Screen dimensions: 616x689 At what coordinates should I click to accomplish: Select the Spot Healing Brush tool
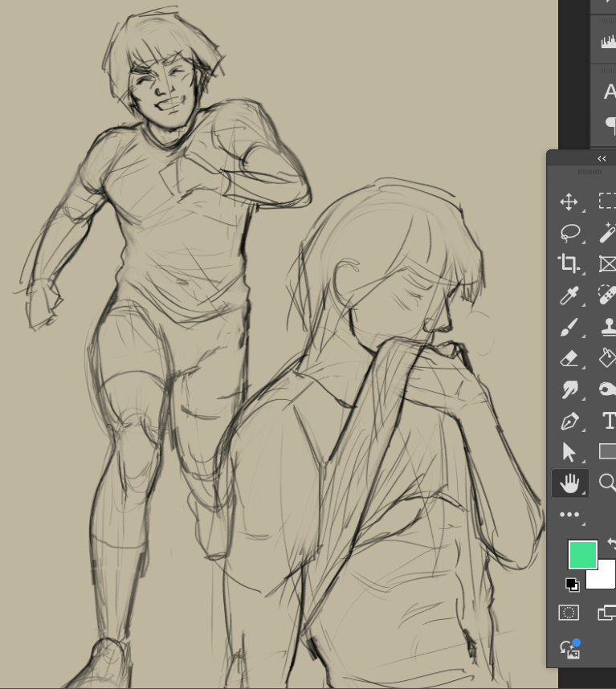click(x=608, y=295)
